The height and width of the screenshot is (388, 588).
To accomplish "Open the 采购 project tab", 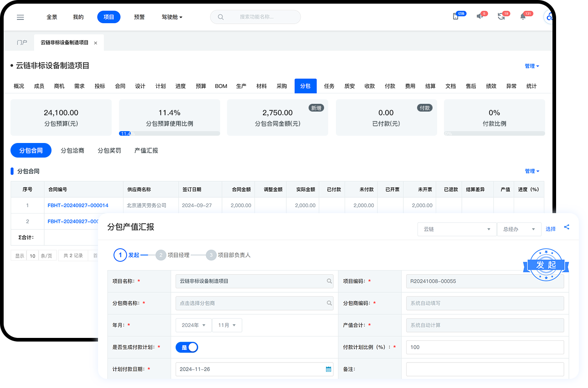I will pos(282,86).
